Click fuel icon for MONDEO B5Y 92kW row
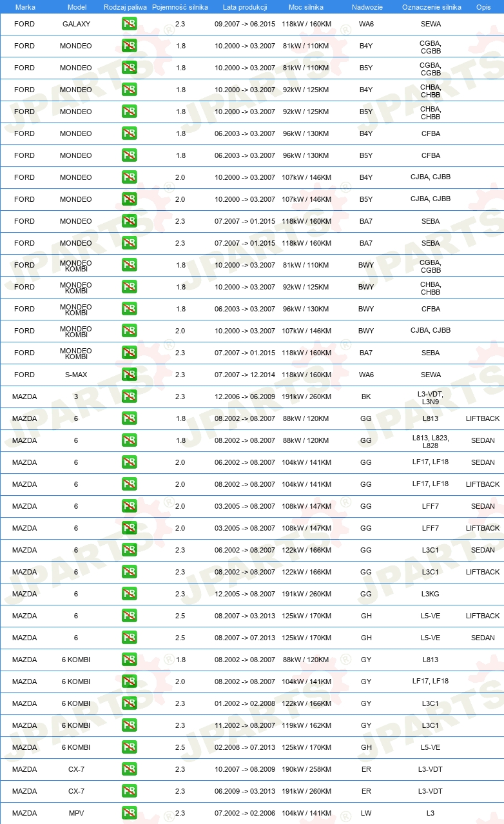Image resolution: width=504 pixels, height=824 pixels. [130, 112]
